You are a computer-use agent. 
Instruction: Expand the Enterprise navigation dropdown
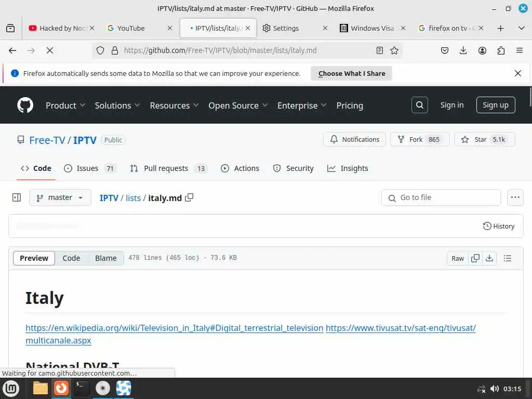pyautogui.click(x=302, y=105)
